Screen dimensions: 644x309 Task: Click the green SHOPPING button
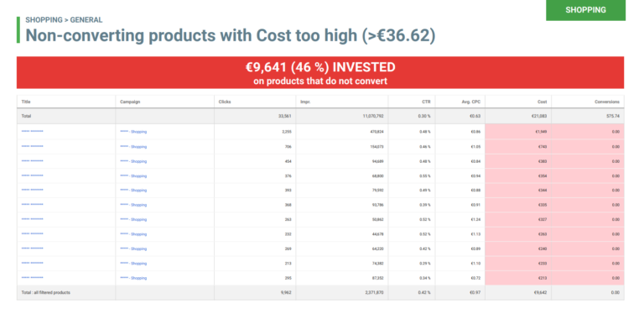tap(585, 10)
